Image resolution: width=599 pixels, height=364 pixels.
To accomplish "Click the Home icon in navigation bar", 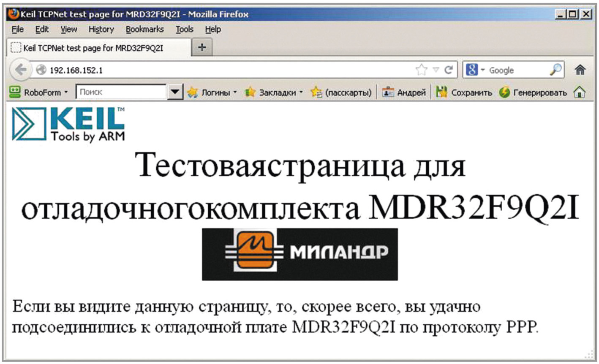I will tap(580, 70).
